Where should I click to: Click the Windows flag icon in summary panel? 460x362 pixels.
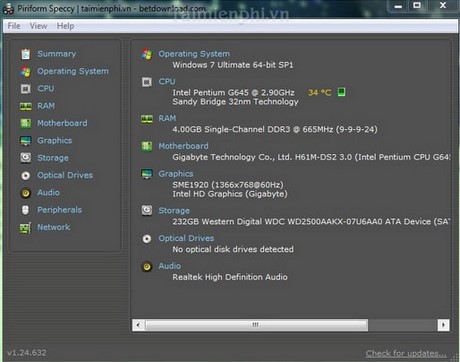tap(147, 54)
